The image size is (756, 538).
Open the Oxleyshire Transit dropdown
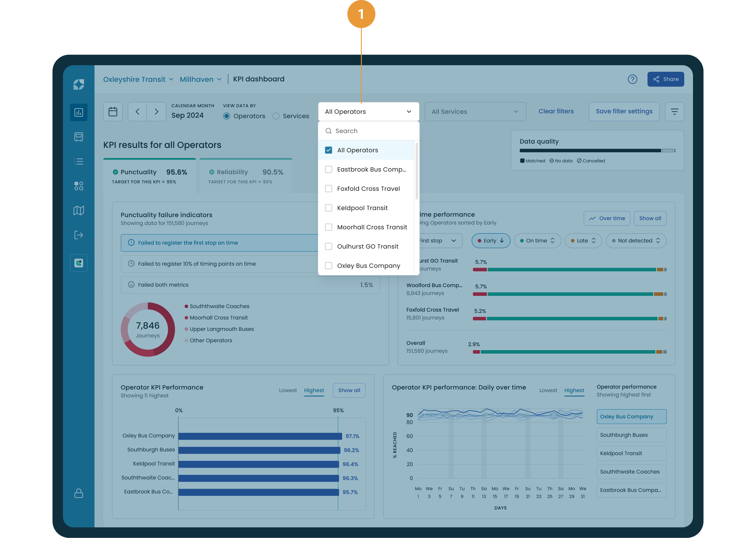[x=138, y=79]
